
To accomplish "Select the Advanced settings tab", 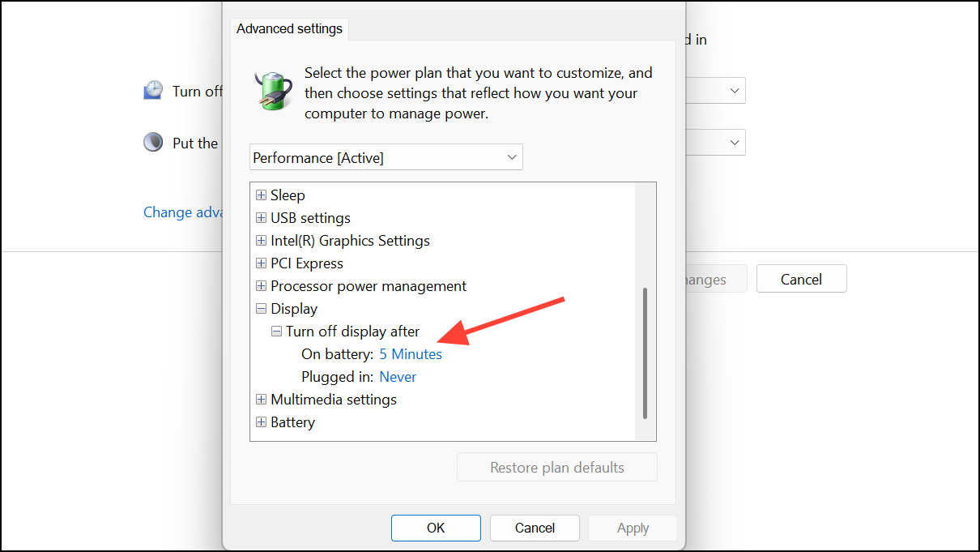I will [289, 29].
